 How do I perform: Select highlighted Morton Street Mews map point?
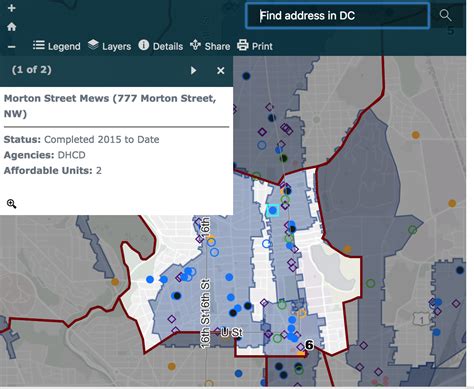point(273,210)
